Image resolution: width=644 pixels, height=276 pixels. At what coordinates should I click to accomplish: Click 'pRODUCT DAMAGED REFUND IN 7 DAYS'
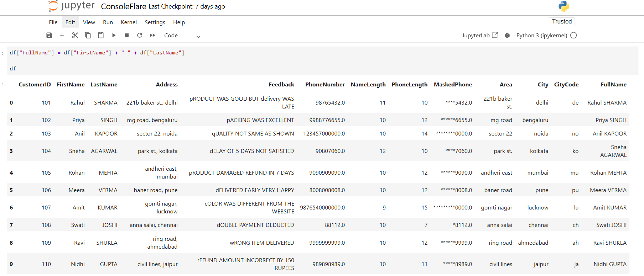point(241,172)
